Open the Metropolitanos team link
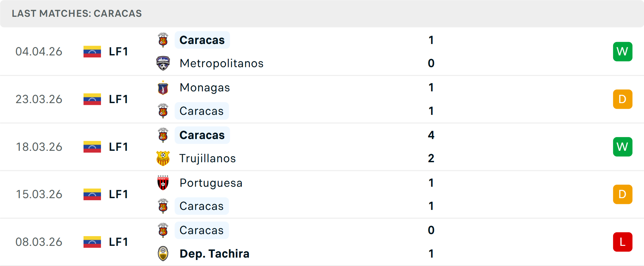Viewport: 644px width, 266px height. (x=221, y=63)
